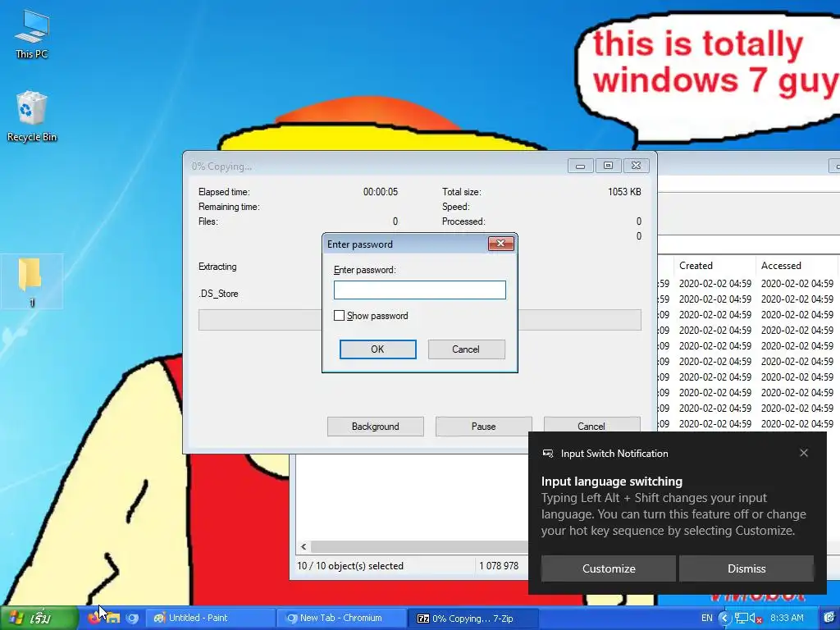Switch to New Tab - Chromium taskbar button
840x630 pixels.
click(x=342, y=619)
